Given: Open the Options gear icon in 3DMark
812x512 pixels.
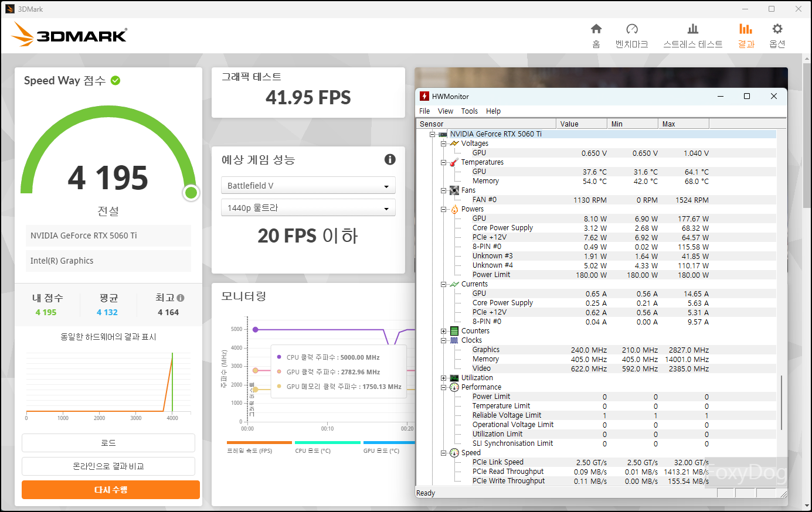Looking at the screenshot, I should point(777,29).
